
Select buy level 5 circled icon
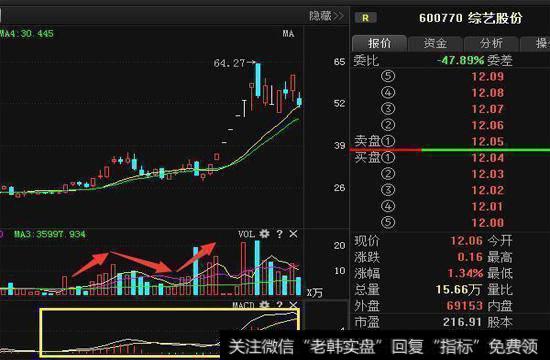click(x=388, y=222)
